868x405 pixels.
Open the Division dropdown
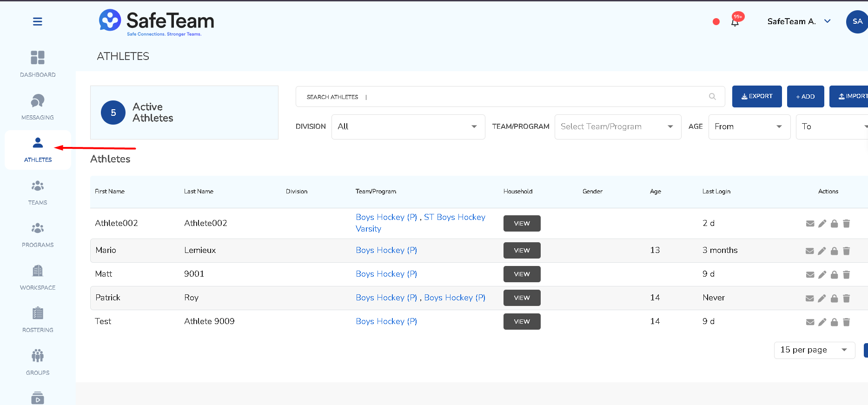(408, 126)
